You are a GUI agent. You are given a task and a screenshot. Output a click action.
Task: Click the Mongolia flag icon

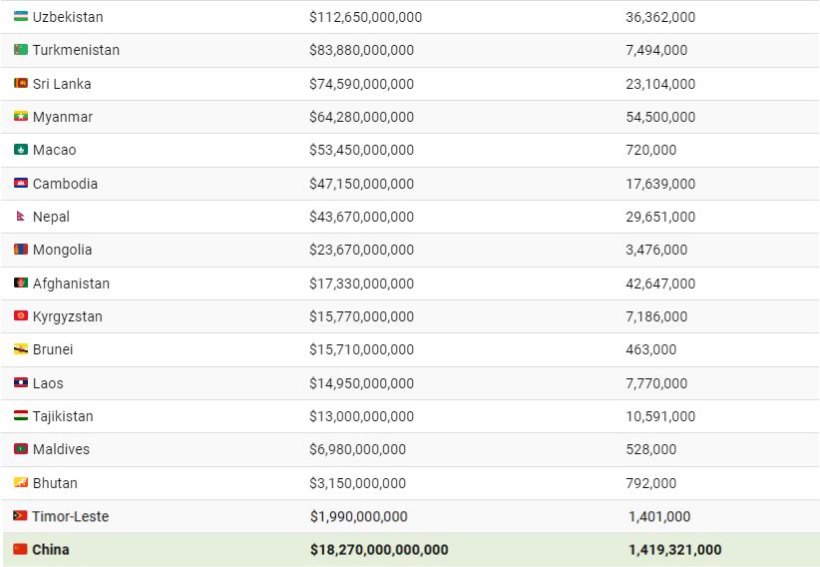[x=21, y=250]
